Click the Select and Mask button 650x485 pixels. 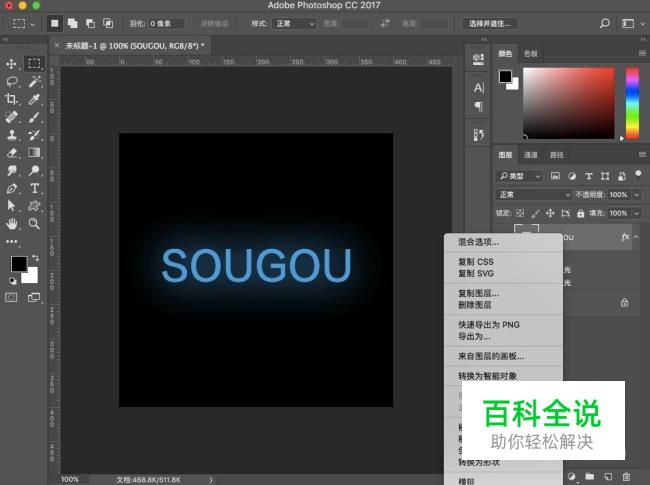pos(490,24)
